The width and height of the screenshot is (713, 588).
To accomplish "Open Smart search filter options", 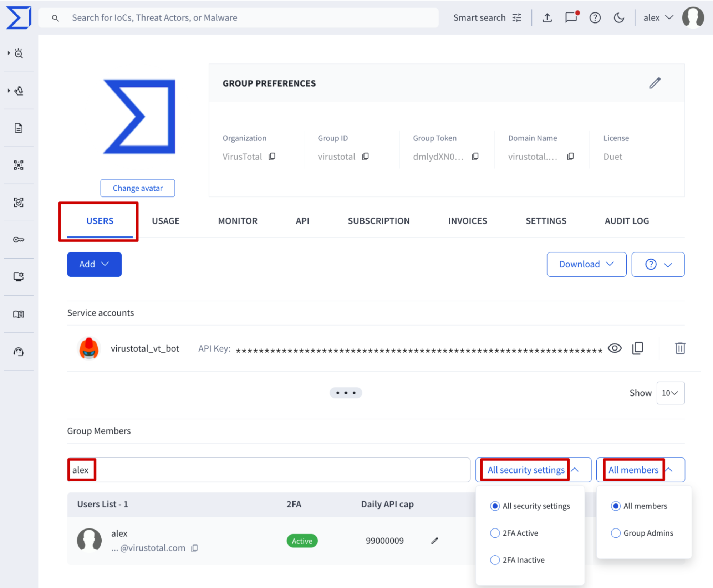I will [x=517, y=17].
